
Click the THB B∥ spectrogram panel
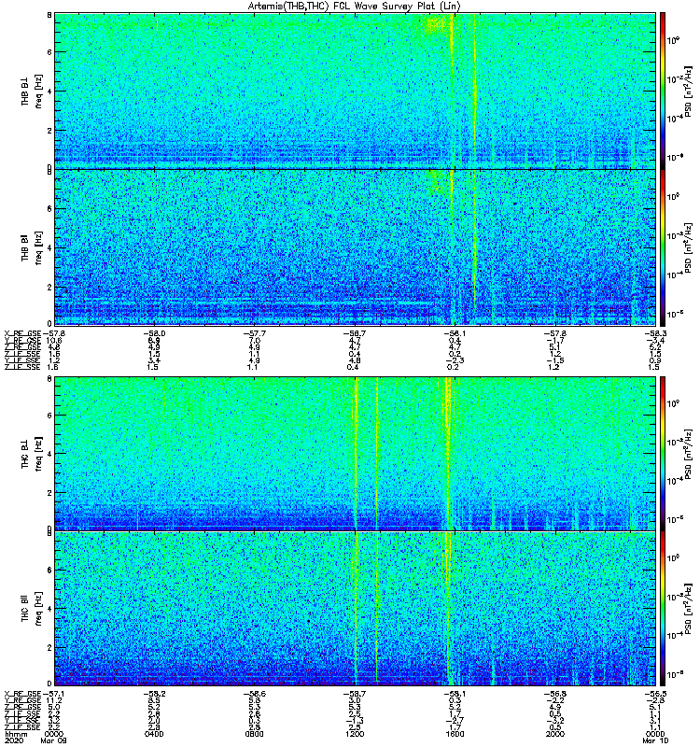click(355, 247)
